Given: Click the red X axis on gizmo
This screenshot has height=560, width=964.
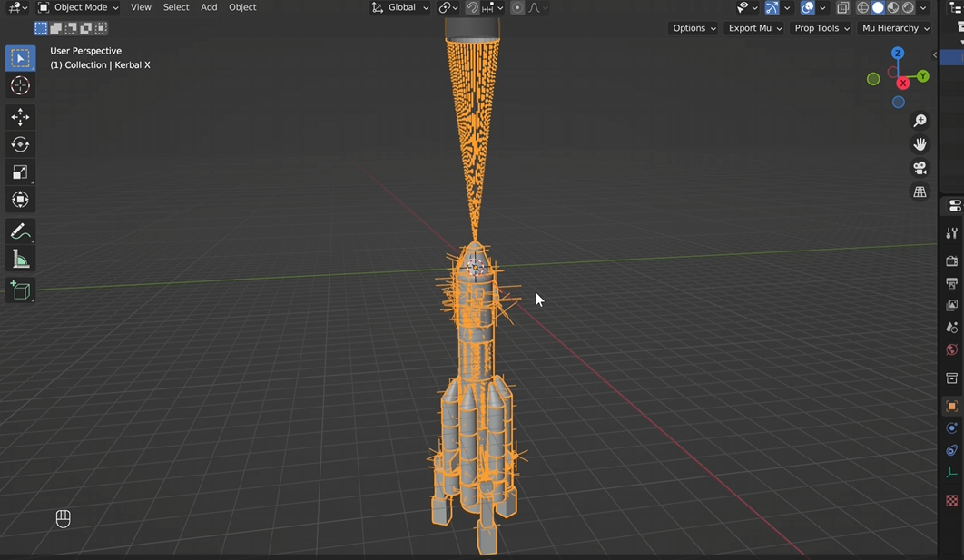Looking at the screenshot, I should pyautogui.click(x=902, y=84).
